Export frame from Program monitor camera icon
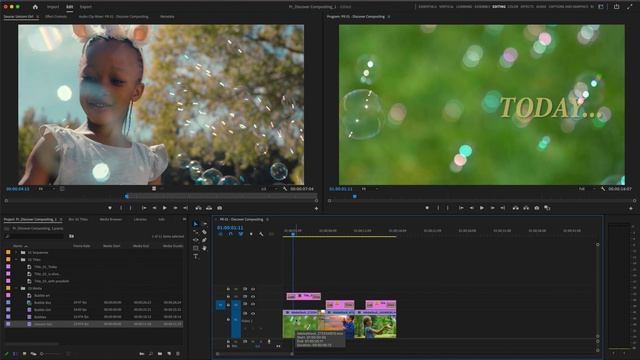640x360 pixels. [x=537, y=208]
